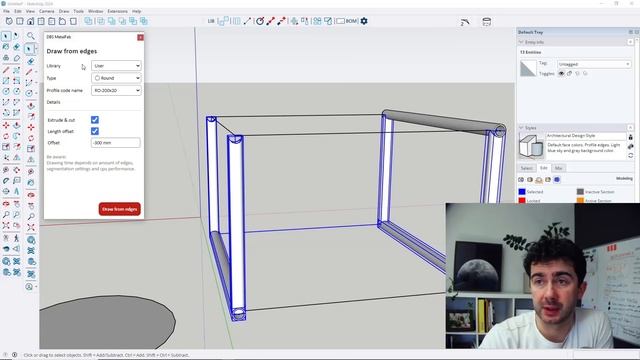Collapse the Styles panel
This screenshot has height=360, width=640.
[521, 128]
